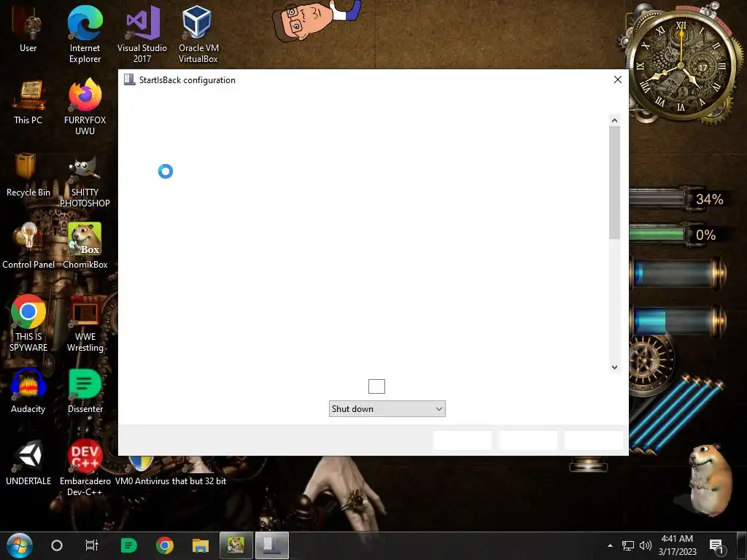The width and height of the screenshot is (747, 560).
Task: Open network status tray icon
Action: pyautogui.click(x=628, y=545)
